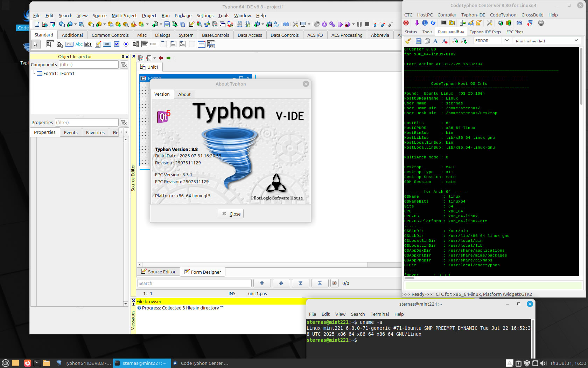The image size is (588, 368).
Task: Click the Save icon in Typhon IDE toolbar
Action: pos(167,24)
